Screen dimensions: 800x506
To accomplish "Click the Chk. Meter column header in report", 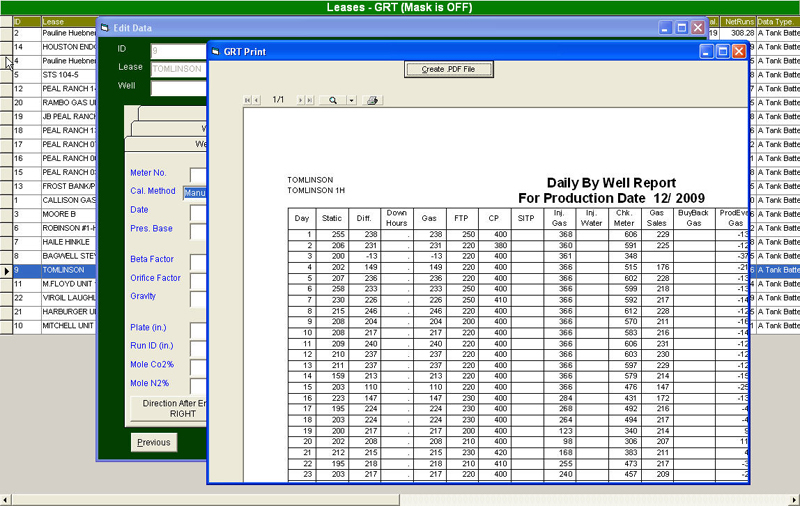I will [x=624, y=218].
